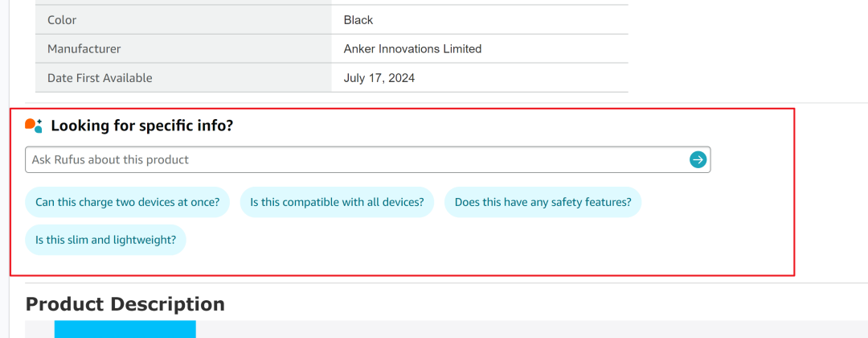Click the Product Description heading
Image resolution: width=868 pixels, height=338 pixels.
click(x=125, y=304)
